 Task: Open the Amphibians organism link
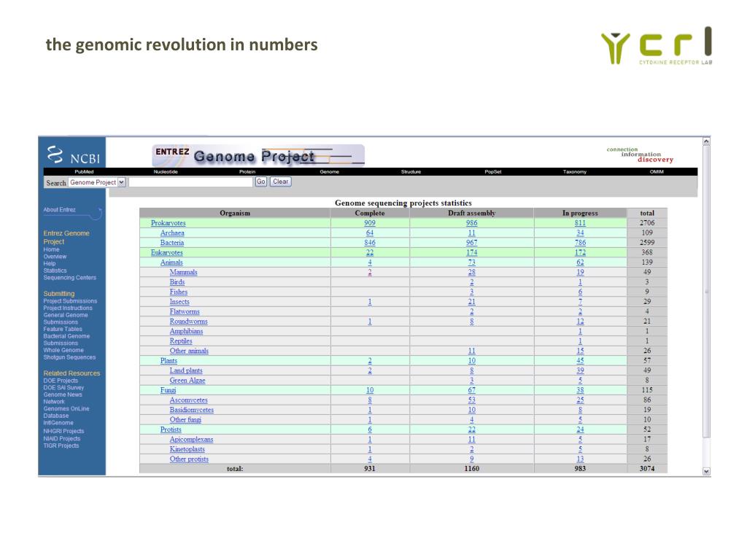pos(186,332)
